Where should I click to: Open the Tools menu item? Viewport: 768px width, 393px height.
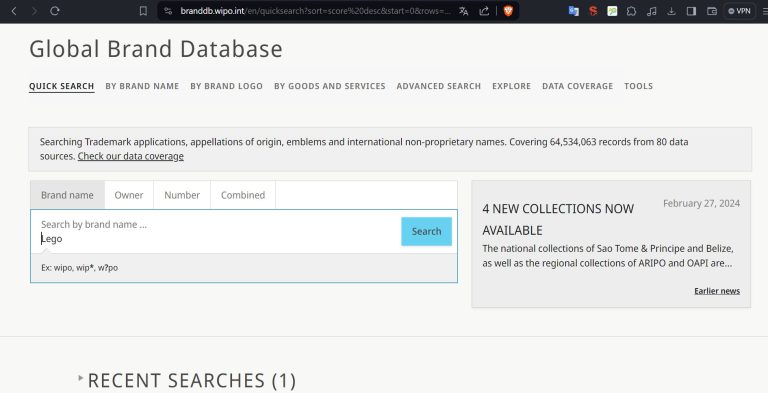[638, 86]
